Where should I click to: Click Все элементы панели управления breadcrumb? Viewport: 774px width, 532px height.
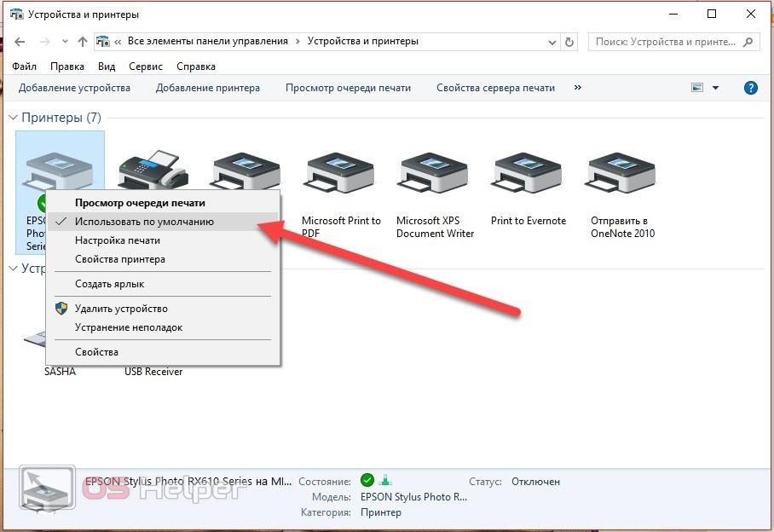208,41
